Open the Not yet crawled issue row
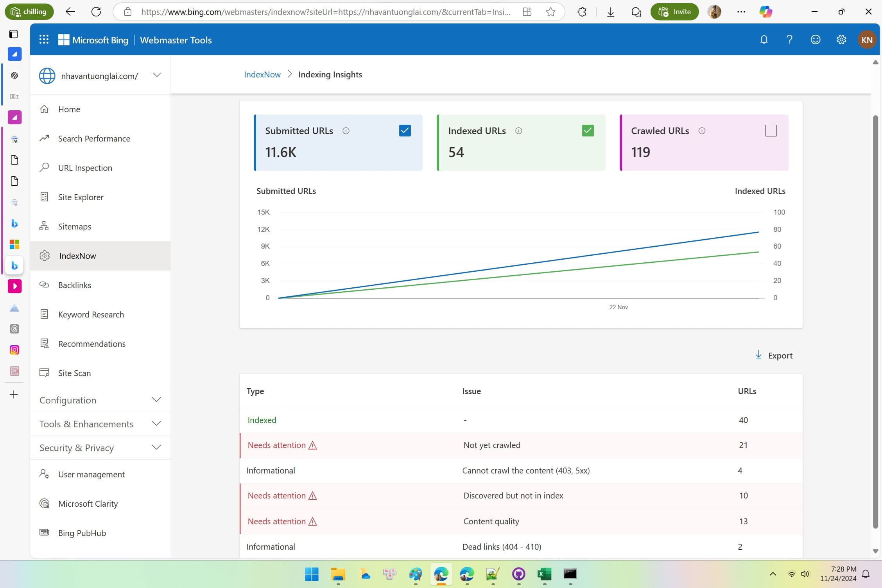 pyautogui.click(x=521, y=445)
